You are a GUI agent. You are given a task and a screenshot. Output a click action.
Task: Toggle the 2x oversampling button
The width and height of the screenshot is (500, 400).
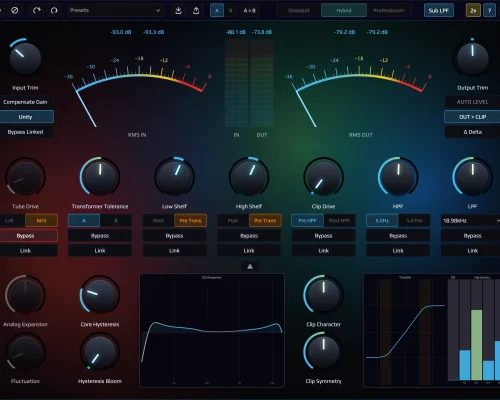(x=473, y=10)
